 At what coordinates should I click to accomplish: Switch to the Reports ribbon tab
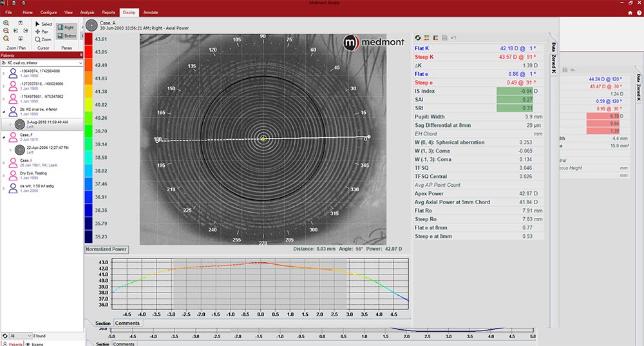tap(108, 12)
